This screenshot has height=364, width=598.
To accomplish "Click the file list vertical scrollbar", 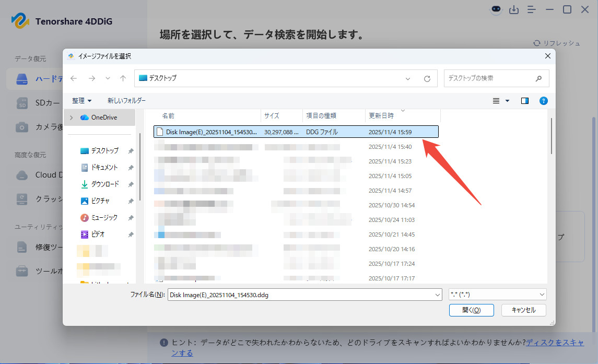I will (x=551, y=136).
